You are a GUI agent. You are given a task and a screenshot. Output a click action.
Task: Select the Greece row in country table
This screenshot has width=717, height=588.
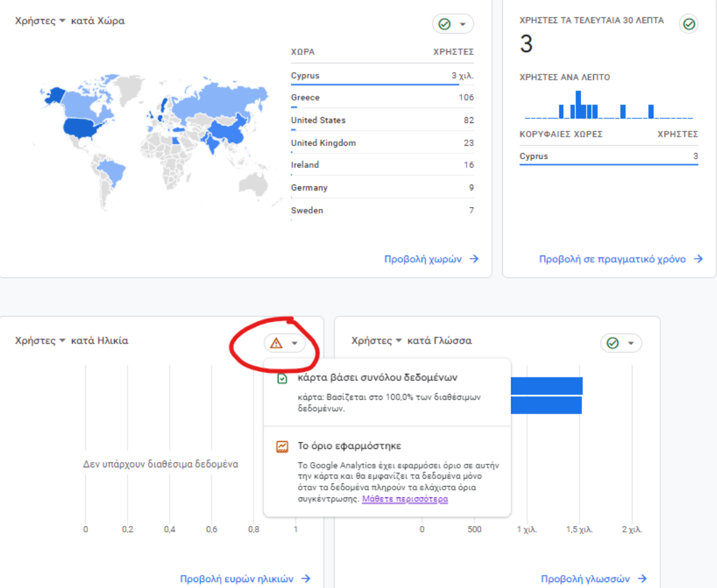tap(382, 98)
